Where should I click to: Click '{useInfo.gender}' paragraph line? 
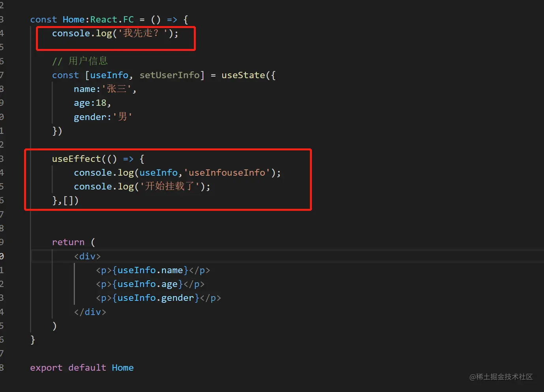point(159,298)
